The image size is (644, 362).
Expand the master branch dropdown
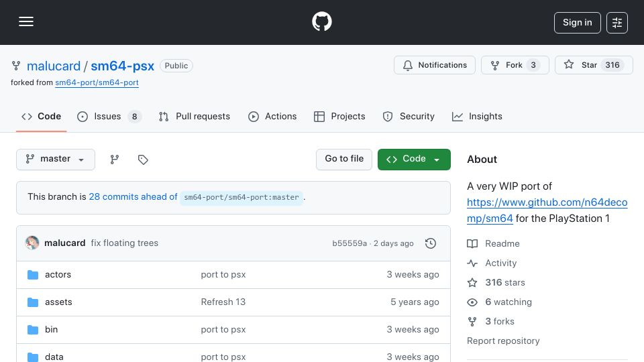(56, 160)
